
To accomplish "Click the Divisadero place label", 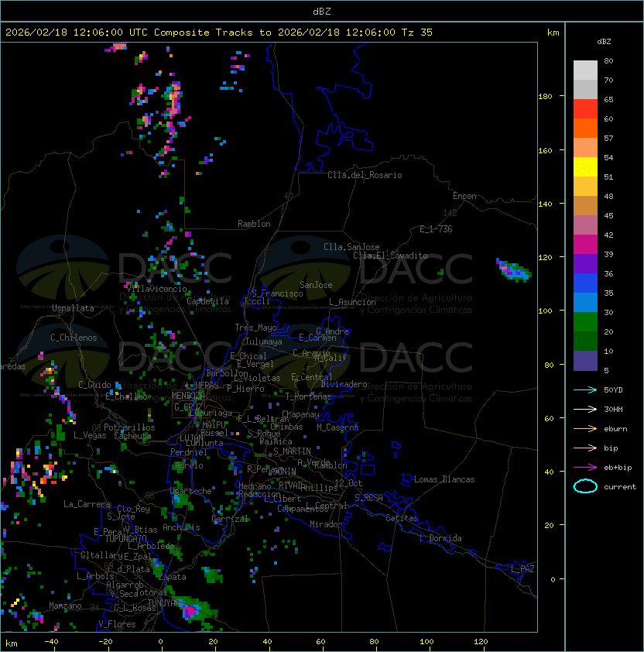I will tap(344, 384).
